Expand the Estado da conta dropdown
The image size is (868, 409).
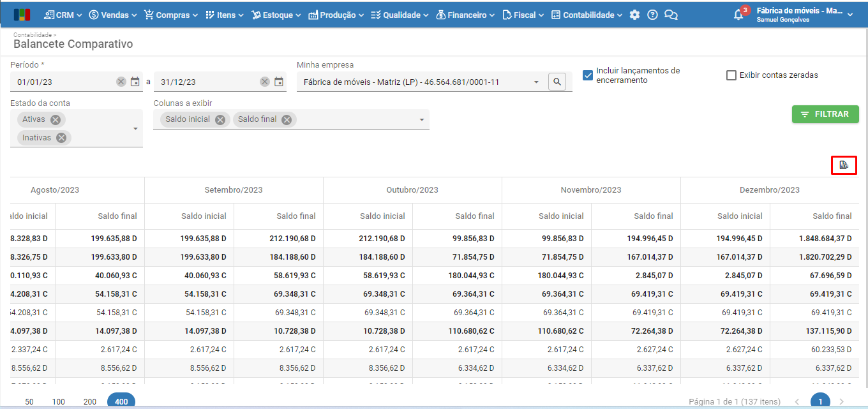tap(135, 129)
